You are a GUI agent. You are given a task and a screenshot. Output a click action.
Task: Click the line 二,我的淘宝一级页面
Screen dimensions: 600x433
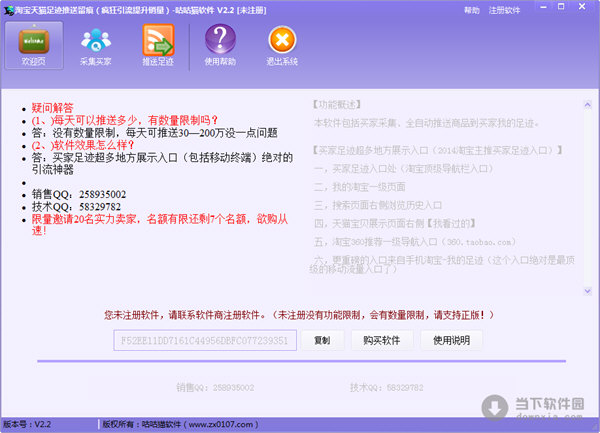359,187
